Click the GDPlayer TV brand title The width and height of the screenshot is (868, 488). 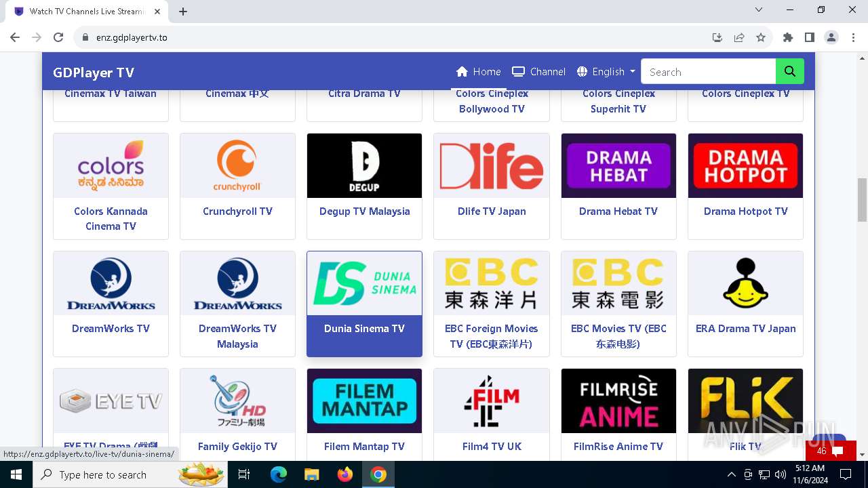[94, 73]
